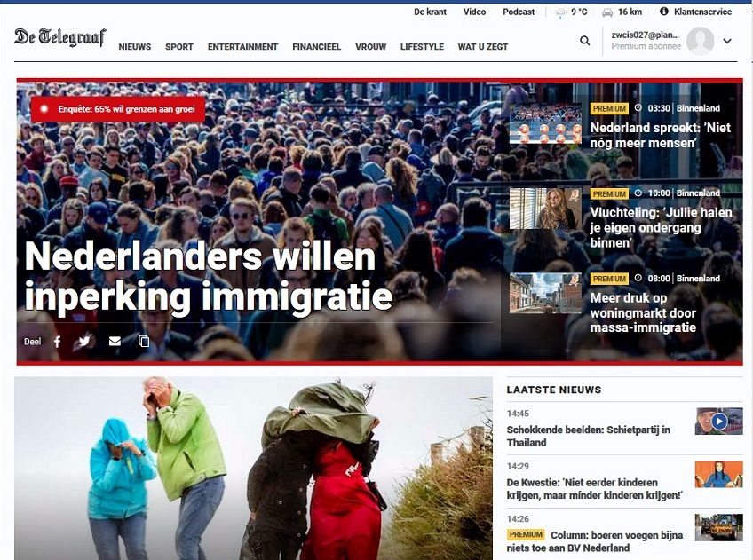Click the traffic car 16 km icon
753x560 pixels.
click(607, 12)
